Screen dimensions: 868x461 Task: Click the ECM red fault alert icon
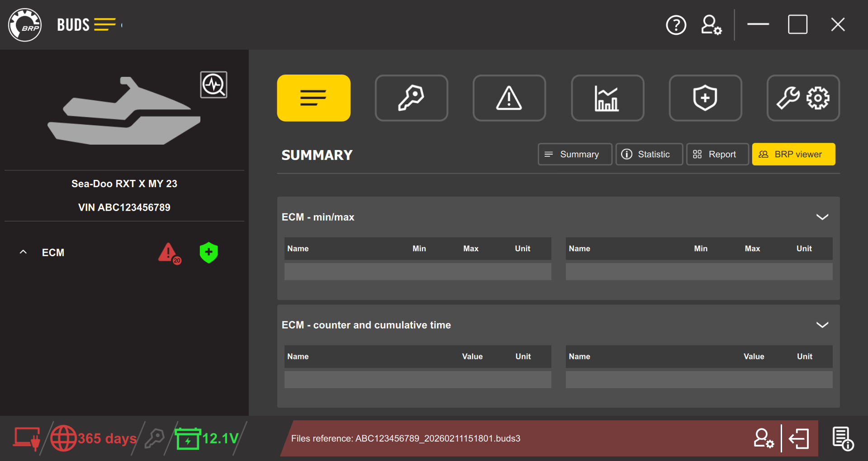[x=169, y=253]
